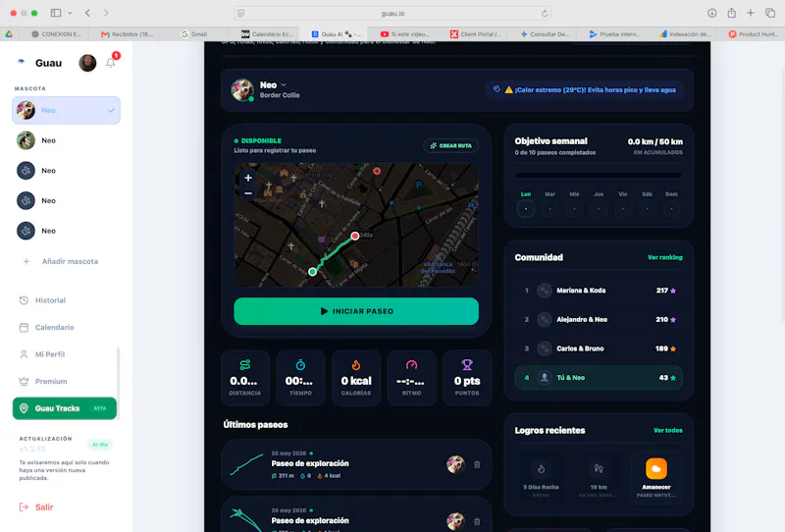Click the Ritmo pace stat card
This screenshot has width=785, height=532.
coord(411,378)
